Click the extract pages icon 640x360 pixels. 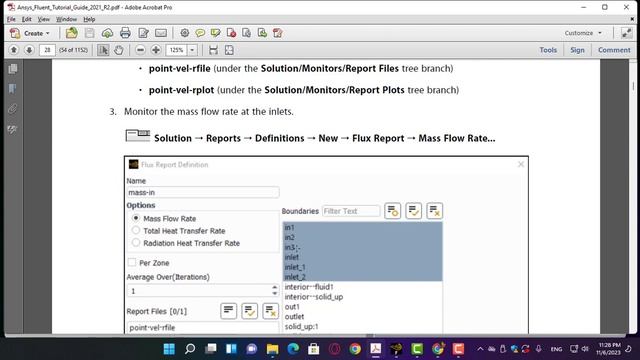point(247,33)
